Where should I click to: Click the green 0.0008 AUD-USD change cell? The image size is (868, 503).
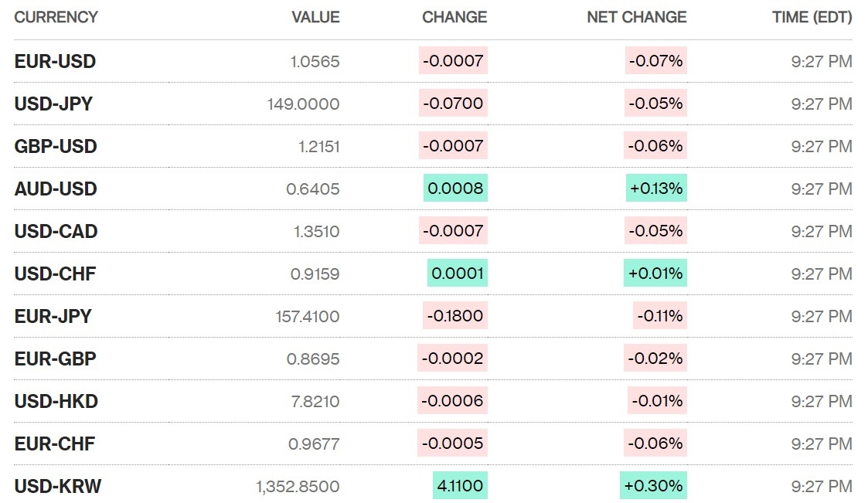click(456, 189)
